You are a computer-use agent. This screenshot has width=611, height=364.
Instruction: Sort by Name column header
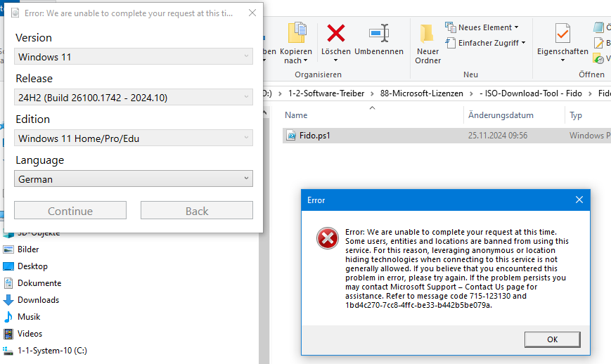point(296,115)
